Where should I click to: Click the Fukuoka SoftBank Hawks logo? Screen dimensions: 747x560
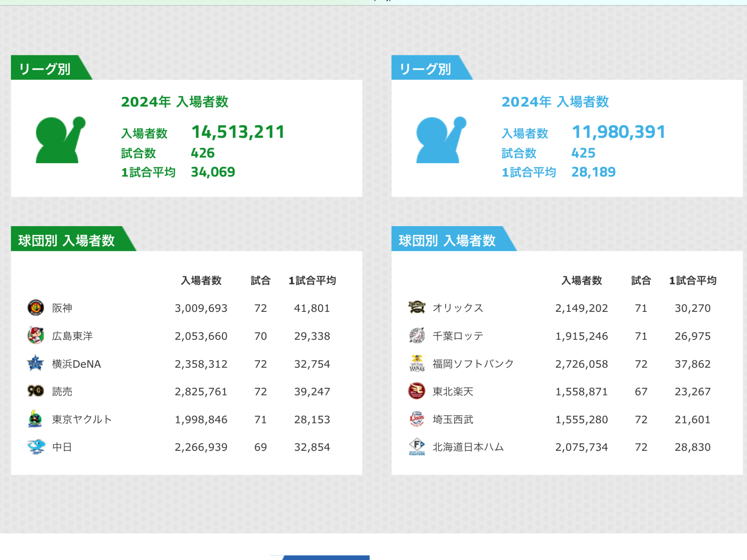(x=417, y=363)
